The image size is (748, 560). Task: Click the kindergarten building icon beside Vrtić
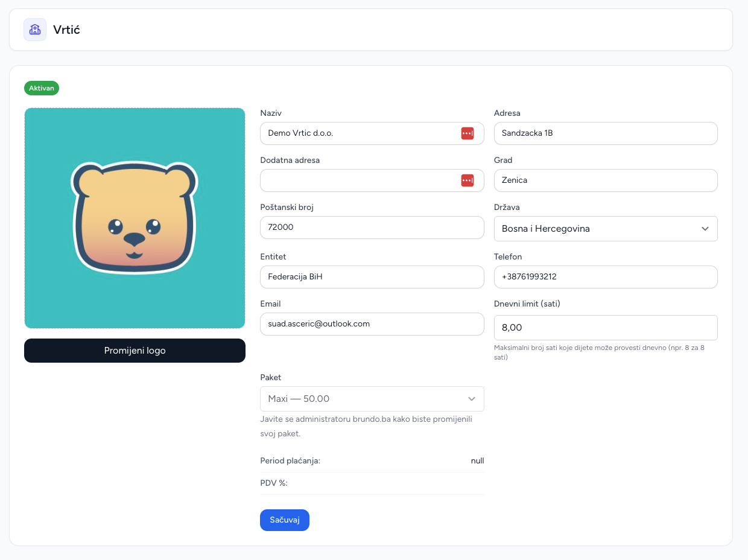tap(35, 30)
